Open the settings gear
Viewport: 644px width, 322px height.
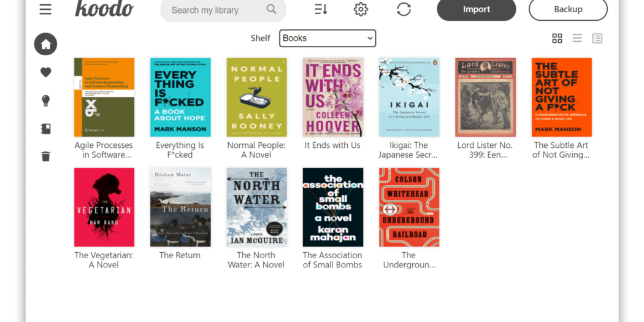pos(361,9)
